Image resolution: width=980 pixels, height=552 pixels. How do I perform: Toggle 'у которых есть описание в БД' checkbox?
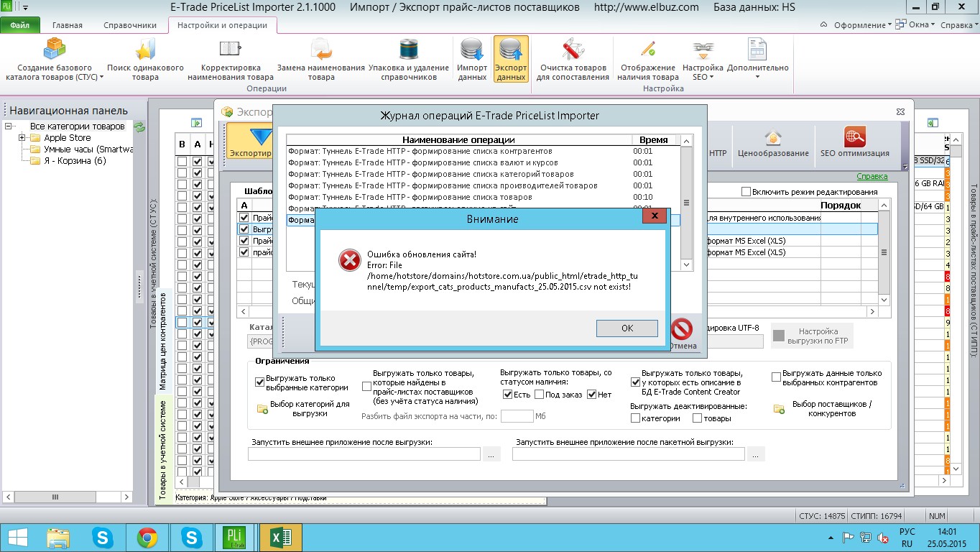pos(635,382)
